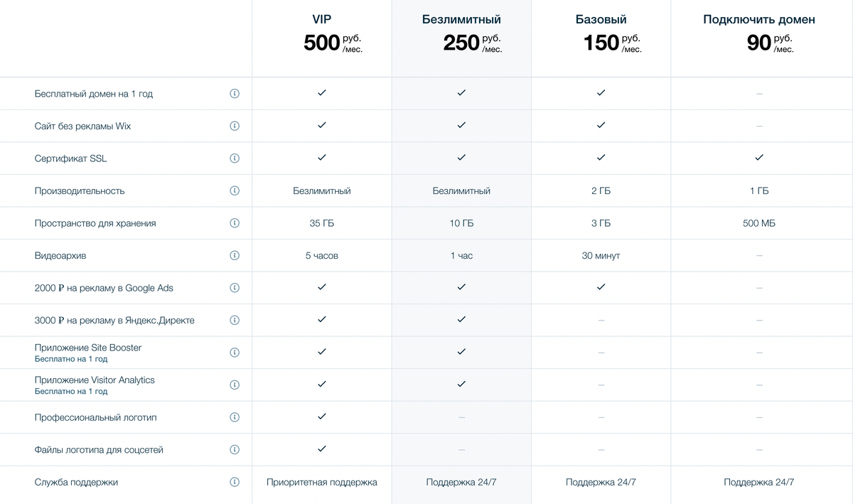The image size is (853, 504).
Task: Select the VIP plan column header
Action: coord(322,20)
